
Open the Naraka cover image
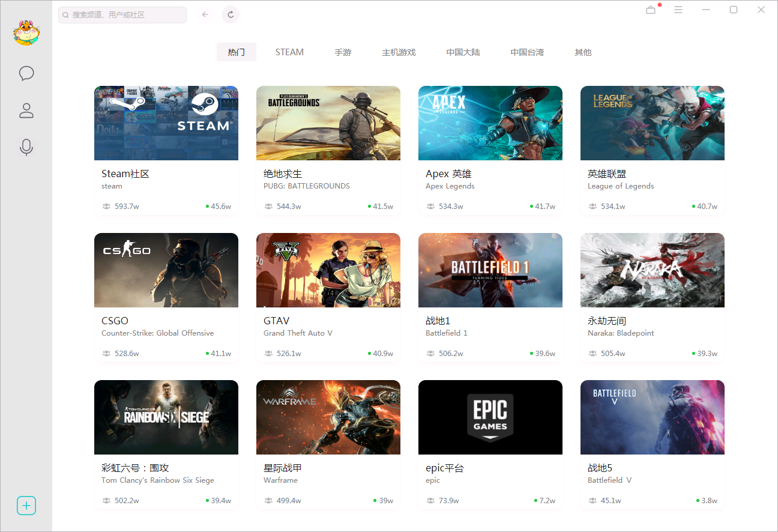point(653,270)
